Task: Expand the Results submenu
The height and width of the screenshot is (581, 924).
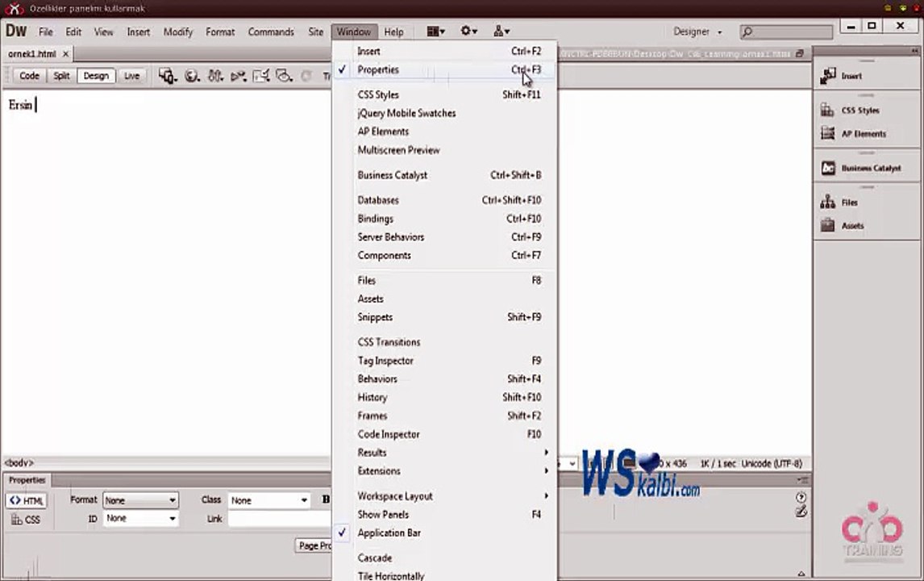Action: point(445,453)
